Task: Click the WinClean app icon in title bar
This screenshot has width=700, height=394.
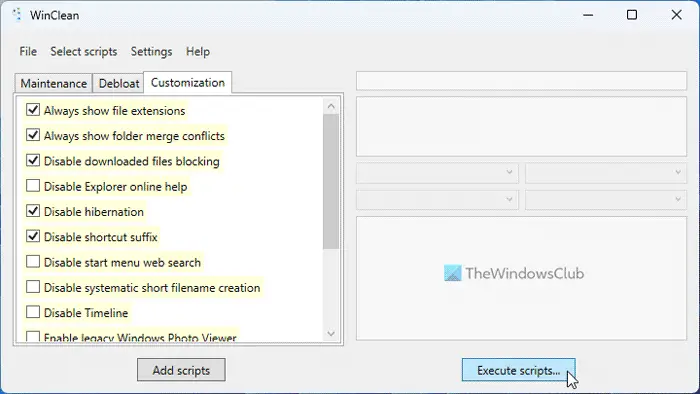Action: tap(17, 15)
